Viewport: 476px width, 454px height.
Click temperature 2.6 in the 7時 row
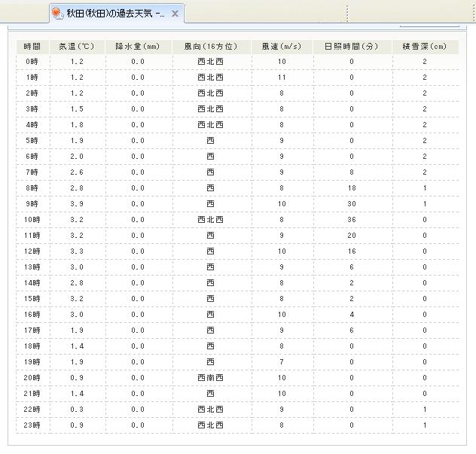(77, 172)
